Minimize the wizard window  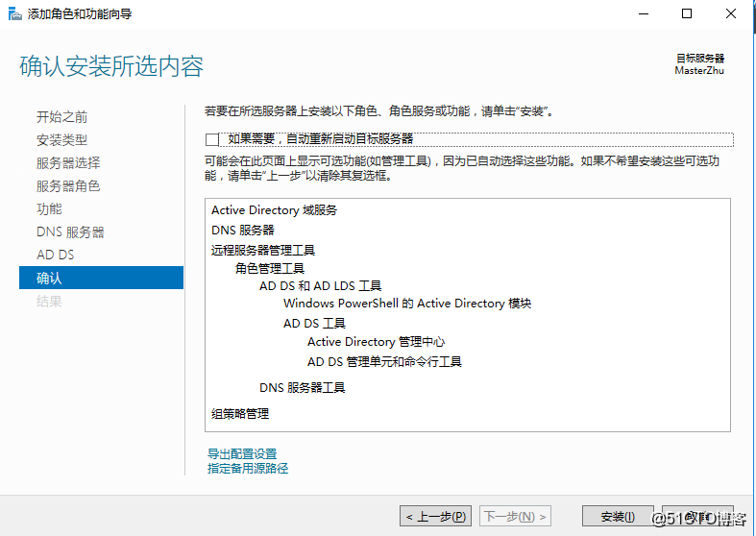[643, 13]
